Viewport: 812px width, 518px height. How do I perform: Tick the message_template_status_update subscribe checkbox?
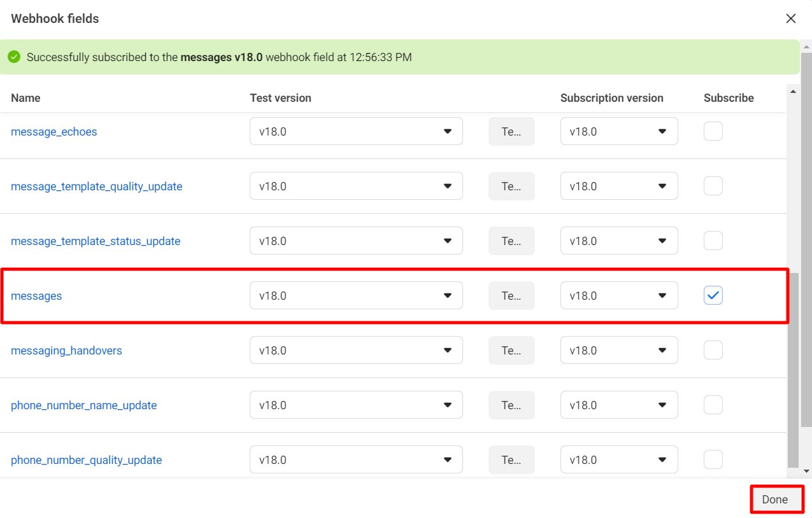click(713, 241)
